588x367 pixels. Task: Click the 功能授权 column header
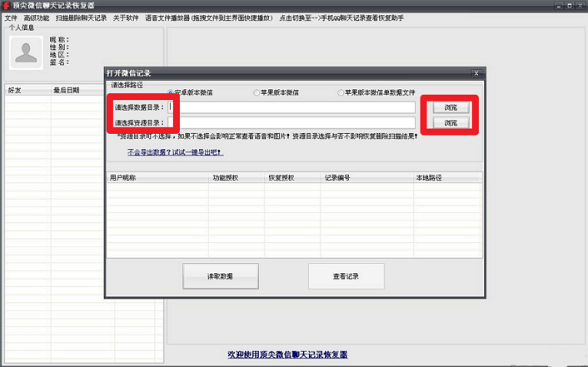tap(237, 178)
